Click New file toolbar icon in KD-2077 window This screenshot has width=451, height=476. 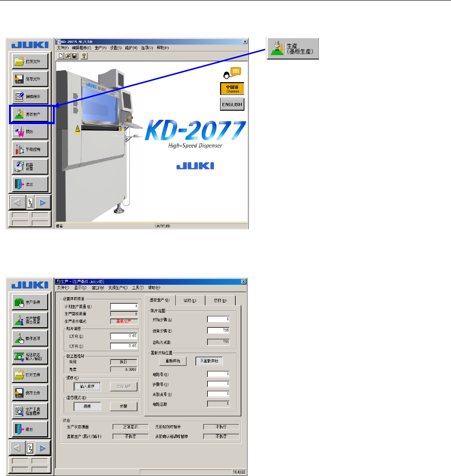tap(60, 56)
